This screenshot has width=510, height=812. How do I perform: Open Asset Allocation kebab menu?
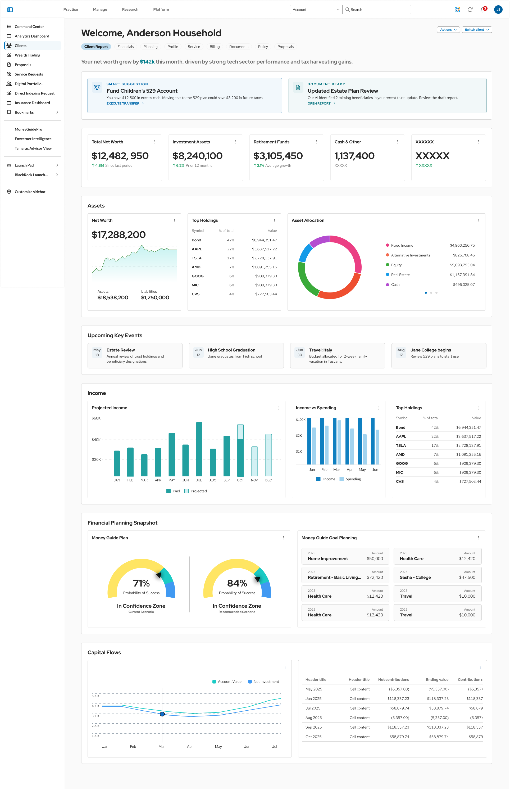pos(479,220)
